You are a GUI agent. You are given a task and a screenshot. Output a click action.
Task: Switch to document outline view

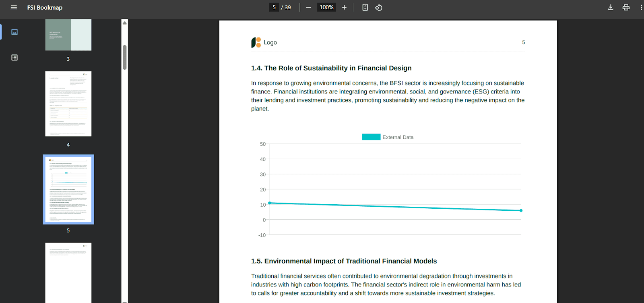[14, 58]
